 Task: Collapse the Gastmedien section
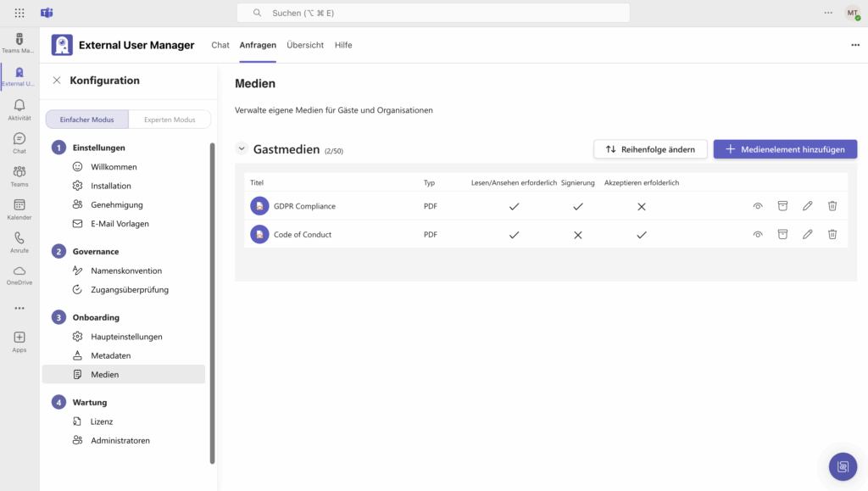(x=242, y=149)
